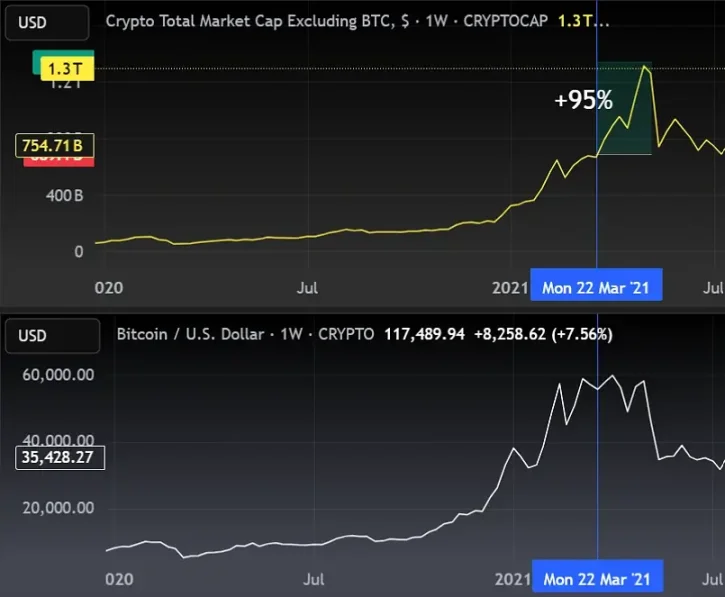Click the Jul label on the bottom time axis
Viewport: 725px width, 597px height.
pos(313,579)
